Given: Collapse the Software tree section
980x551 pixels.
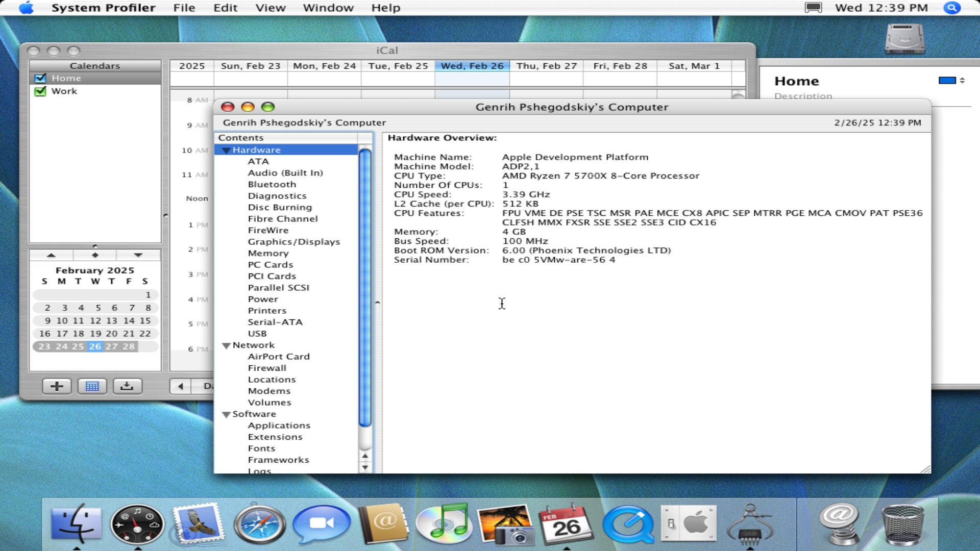Looking at the screenshot, I should 226,415.
